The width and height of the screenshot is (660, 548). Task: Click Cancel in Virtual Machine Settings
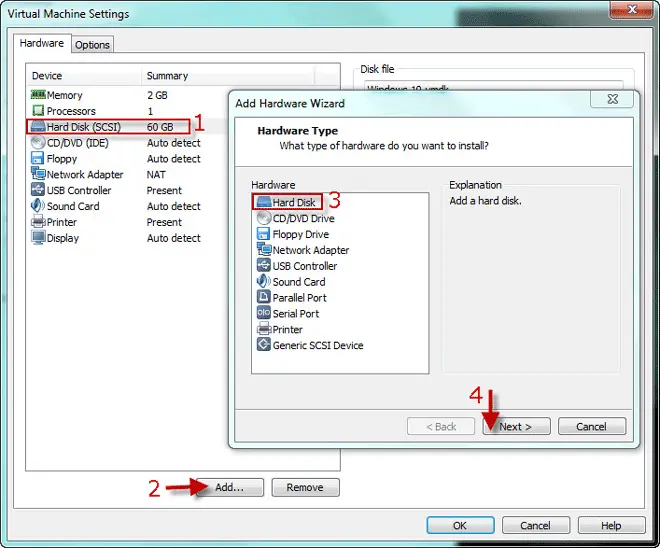[x=535, y=525]
